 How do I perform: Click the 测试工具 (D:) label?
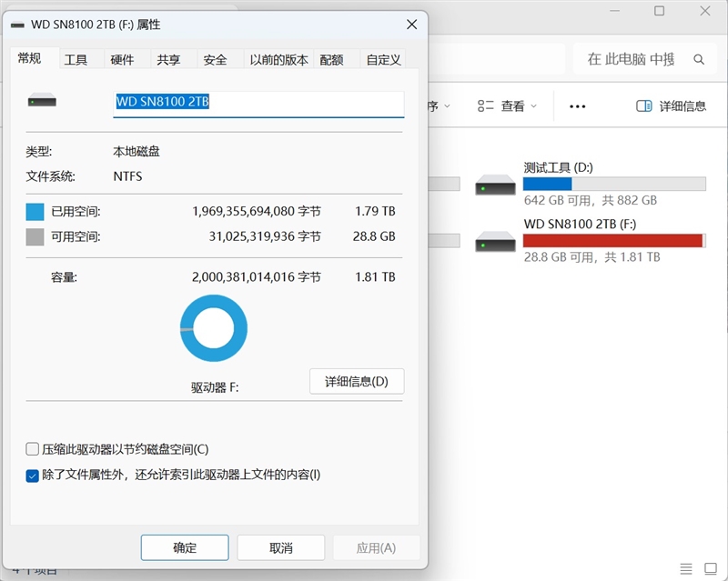click(558, 167)
